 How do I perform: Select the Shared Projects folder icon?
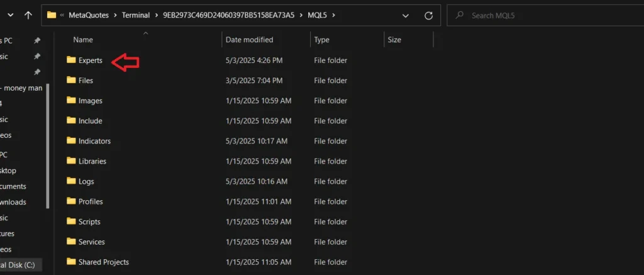point(72,261)
